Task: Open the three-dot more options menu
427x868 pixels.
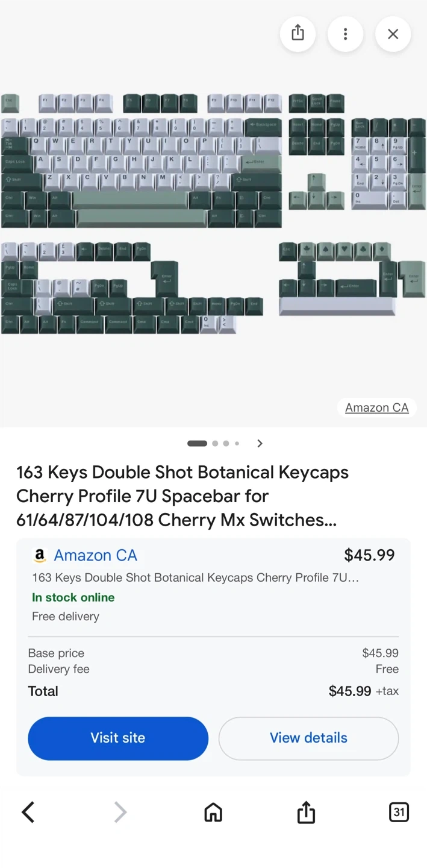Action: point(345,33)
